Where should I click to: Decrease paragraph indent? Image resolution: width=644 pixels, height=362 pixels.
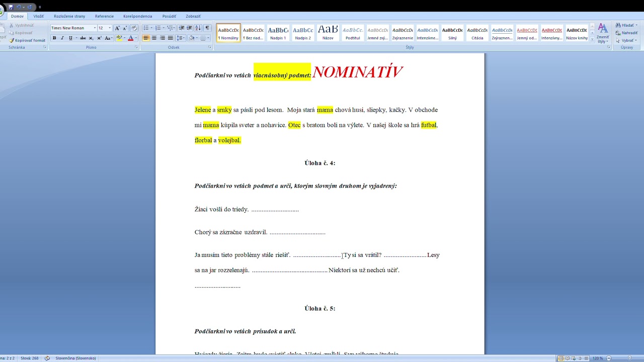[x=182, y=28]
